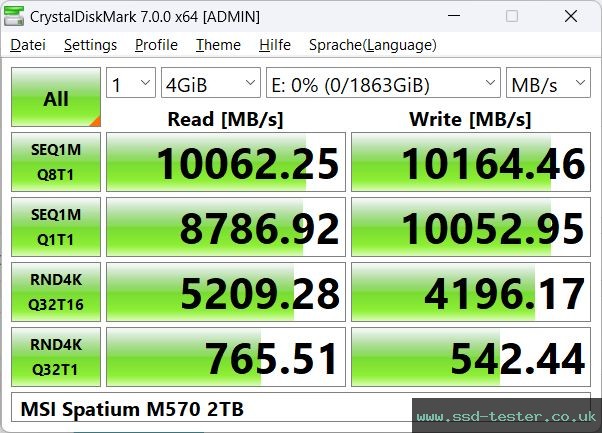Click the 10052.95 write result
This screenshot has width=602, height=433.
pos(471,227)
